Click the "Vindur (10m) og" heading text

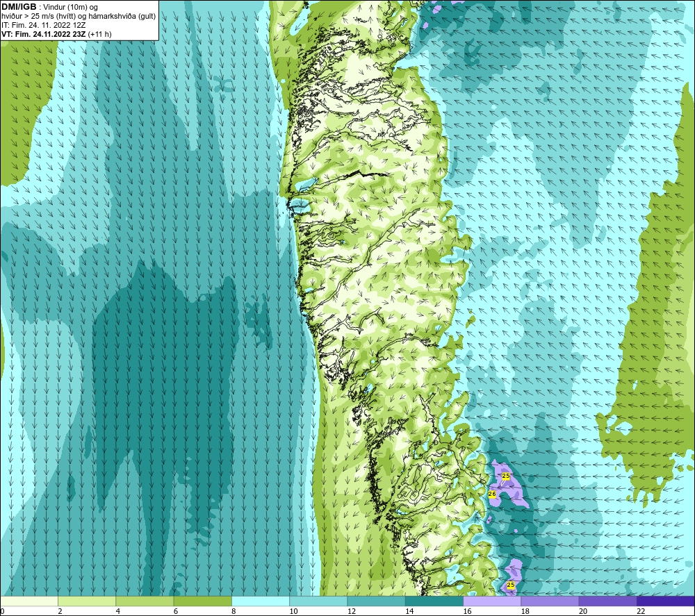point(70,7)
